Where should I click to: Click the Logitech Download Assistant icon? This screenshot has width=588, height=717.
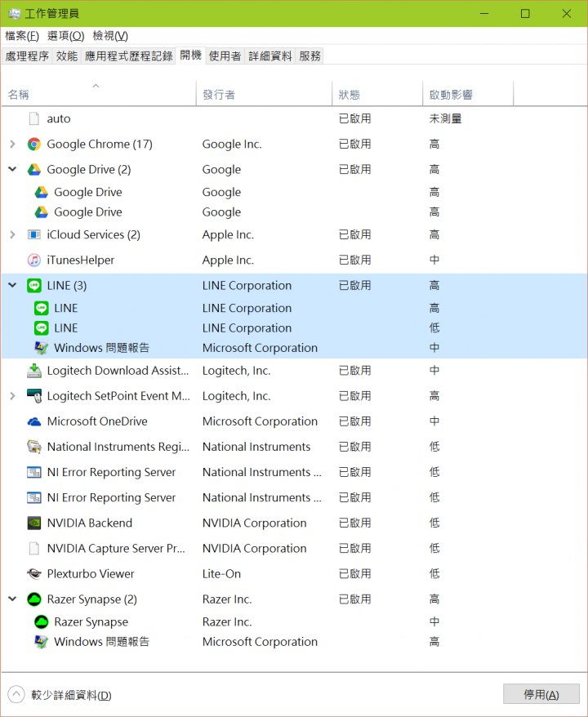(33, 371)
